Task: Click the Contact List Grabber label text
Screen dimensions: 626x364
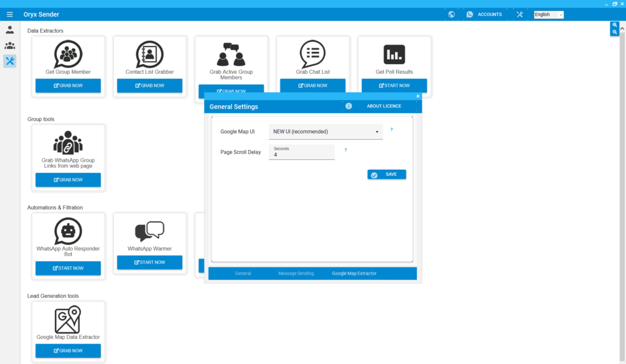Action: (150, 72)
